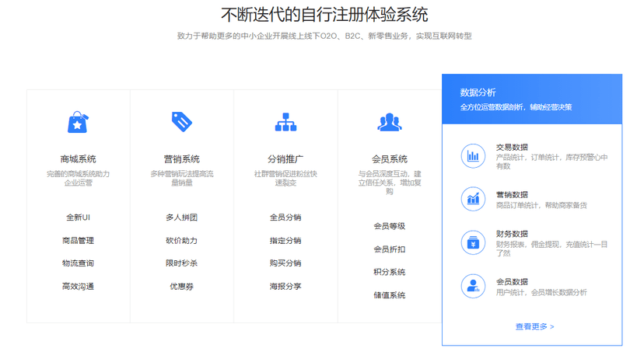
Task: Click 全员分销 feature item
Action: pyautogui.click(x=285, y=217)
